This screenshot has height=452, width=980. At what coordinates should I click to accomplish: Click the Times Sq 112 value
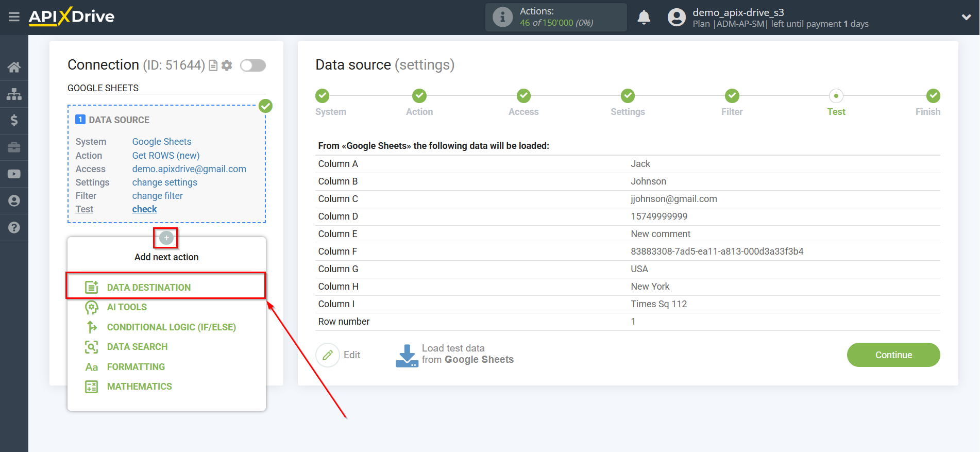pos(659,304)
